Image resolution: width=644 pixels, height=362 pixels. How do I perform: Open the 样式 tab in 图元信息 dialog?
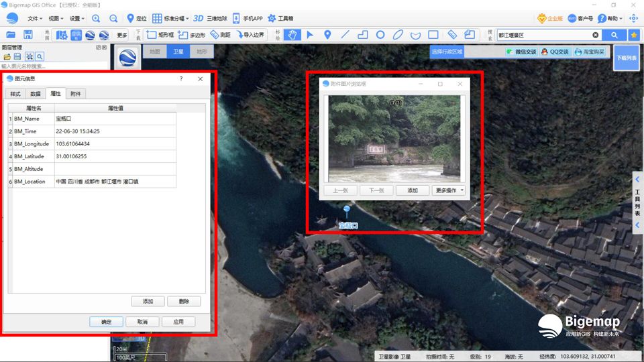[x=15, y=94]
